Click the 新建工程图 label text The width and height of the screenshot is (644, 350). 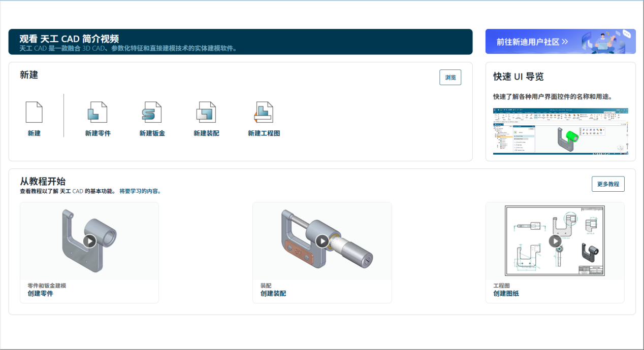264,133
